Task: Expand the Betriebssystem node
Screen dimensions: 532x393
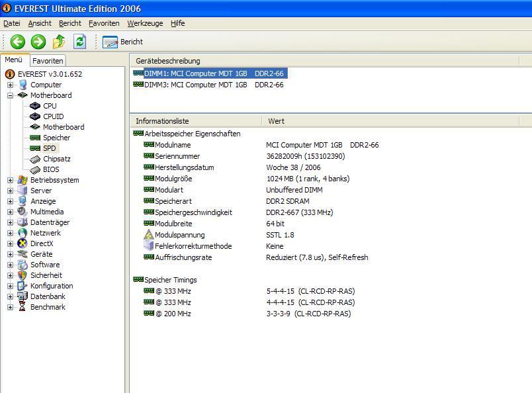Action: coord(10,180)
